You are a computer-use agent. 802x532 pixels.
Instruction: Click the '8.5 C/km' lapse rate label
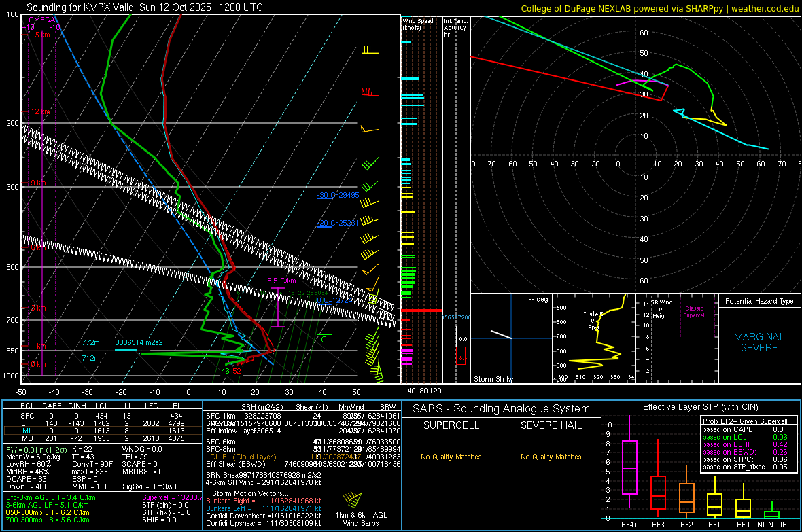(x=281, y=281)
